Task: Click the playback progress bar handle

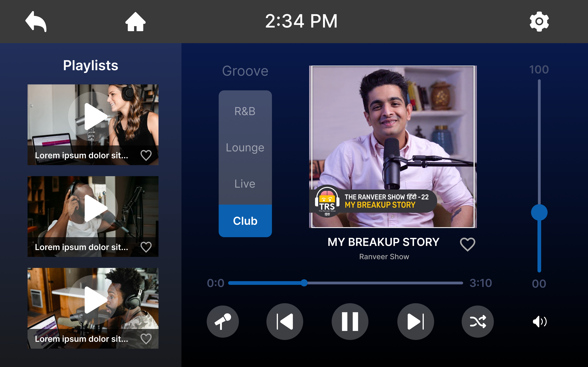Action: point(304,283)
